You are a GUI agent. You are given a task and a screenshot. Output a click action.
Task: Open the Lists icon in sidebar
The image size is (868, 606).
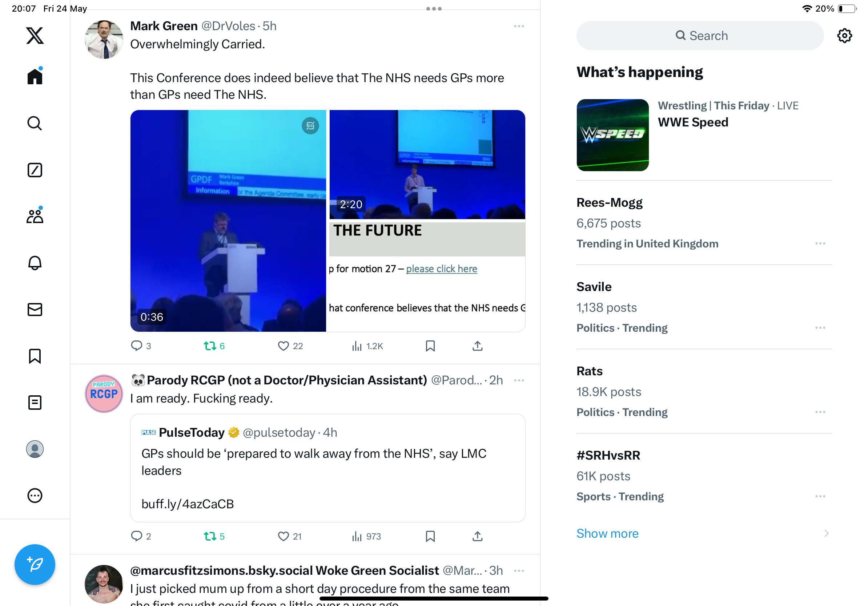coord(35,402)
